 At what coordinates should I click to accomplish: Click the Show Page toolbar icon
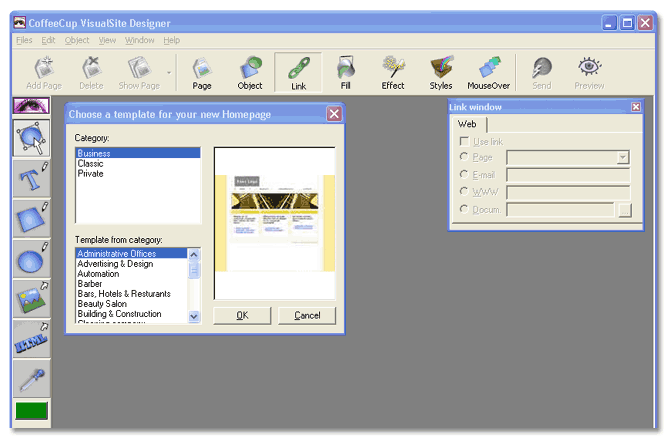point(139,73)
